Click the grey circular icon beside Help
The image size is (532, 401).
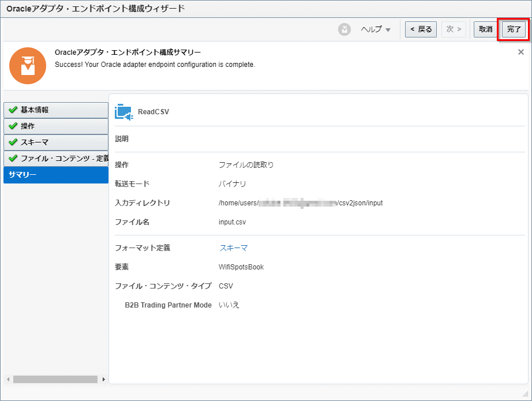pyautogui.click(x=344, y=29)
